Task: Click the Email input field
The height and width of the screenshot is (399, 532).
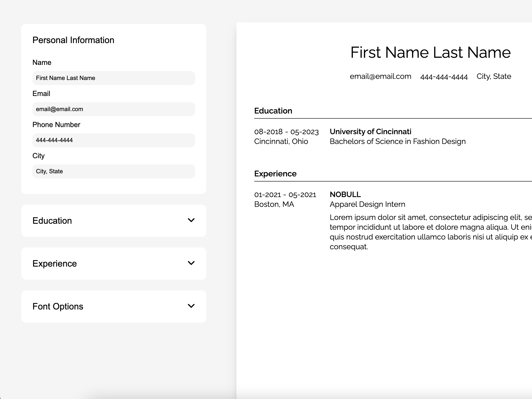Action: [x=114, y=109]
